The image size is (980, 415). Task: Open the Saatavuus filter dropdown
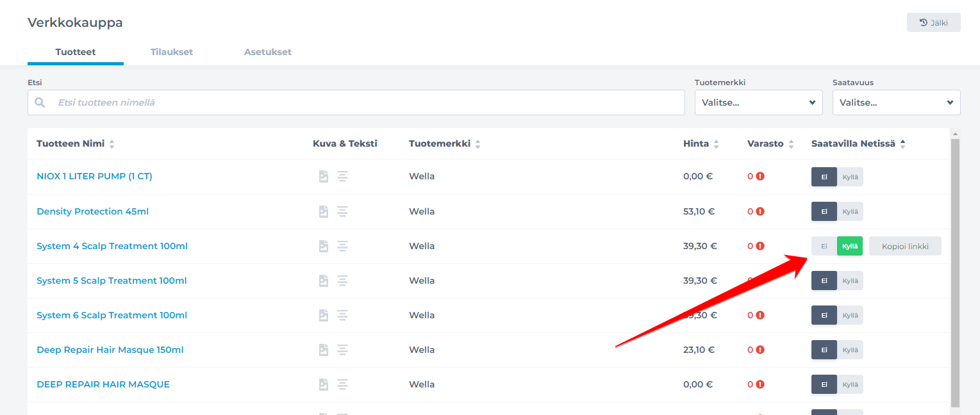(x=897, y=102)
